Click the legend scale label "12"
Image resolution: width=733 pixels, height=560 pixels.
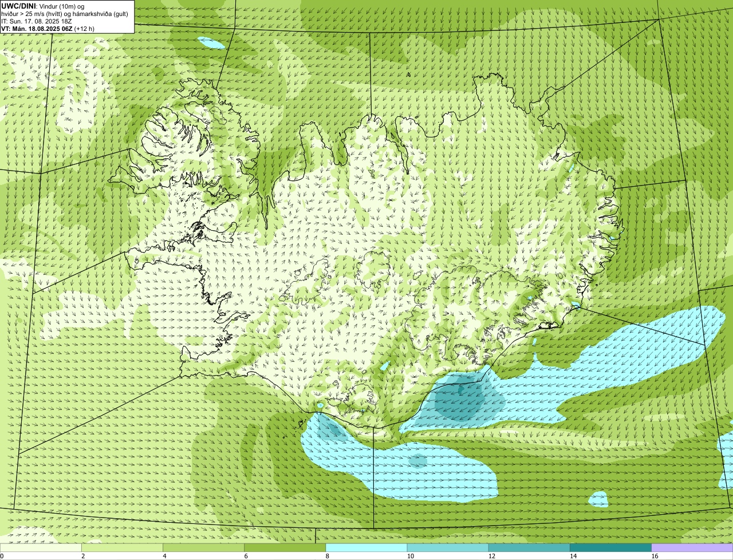tap(491, 556)
